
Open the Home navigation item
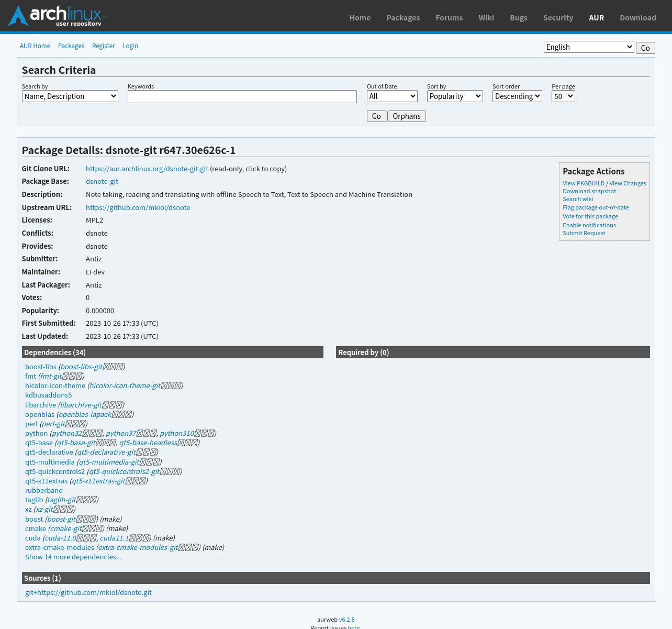[360, 17]
